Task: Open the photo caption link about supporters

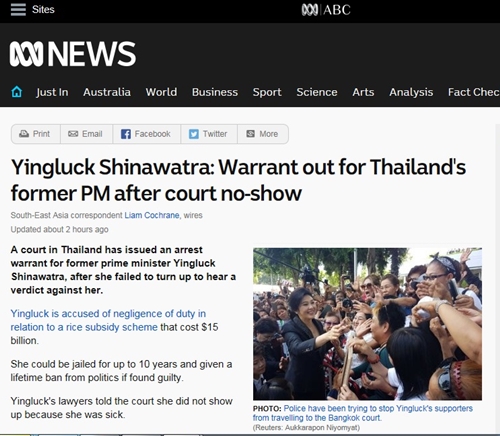Action: 363,413
